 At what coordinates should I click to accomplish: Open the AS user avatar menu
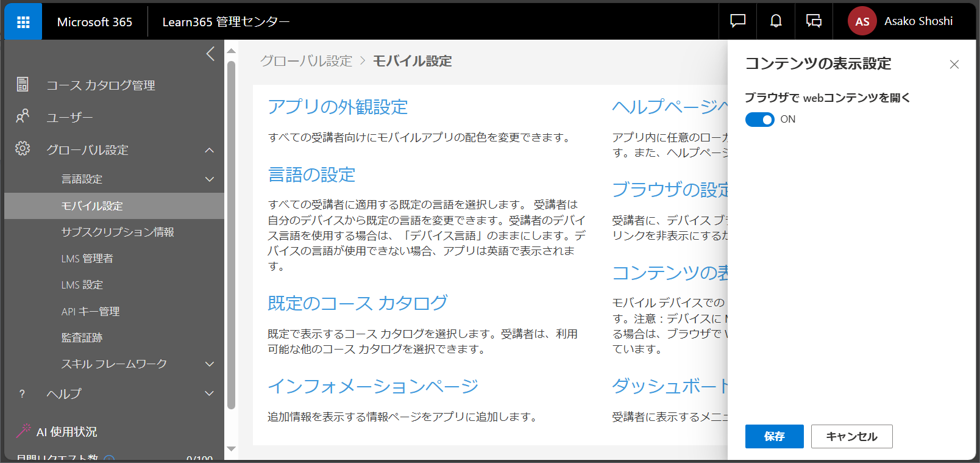(862, 21)
